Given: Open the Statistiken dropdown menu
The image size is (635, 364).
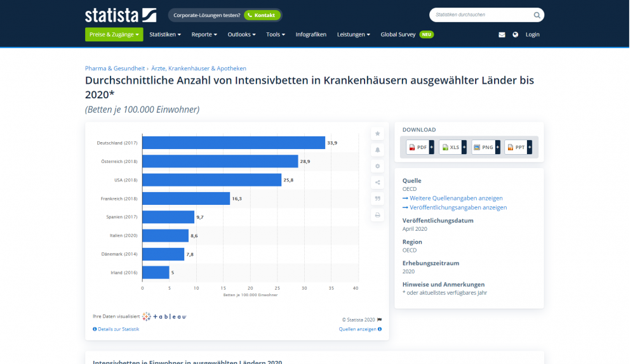Looking at the screenshot, I should 165,34.
